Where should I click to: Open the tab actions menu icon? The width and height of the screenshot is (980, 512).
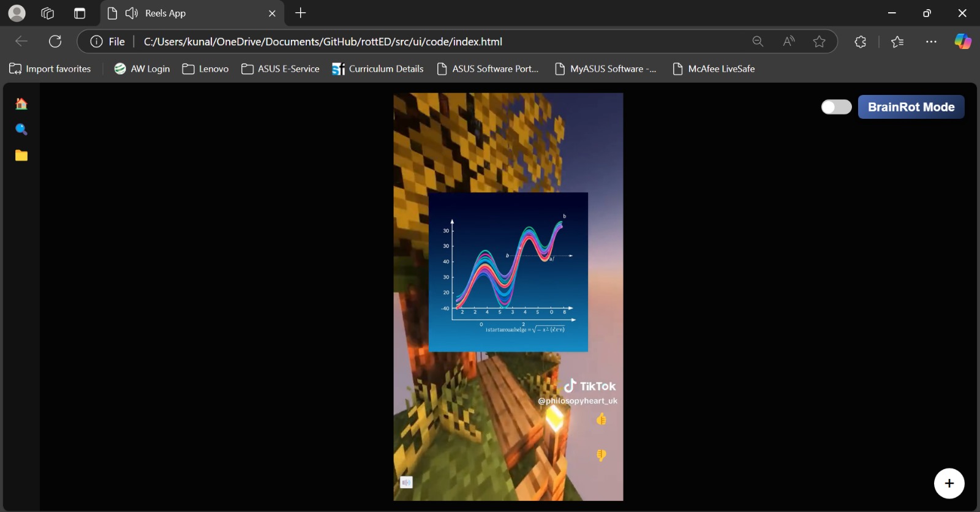coord(80,13)
